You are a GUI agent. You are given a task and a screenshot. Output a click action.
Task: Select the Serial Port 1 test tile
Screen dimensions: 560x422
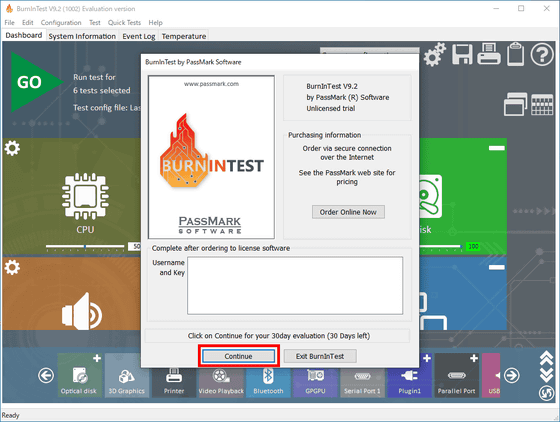click(x=362, y=382)
